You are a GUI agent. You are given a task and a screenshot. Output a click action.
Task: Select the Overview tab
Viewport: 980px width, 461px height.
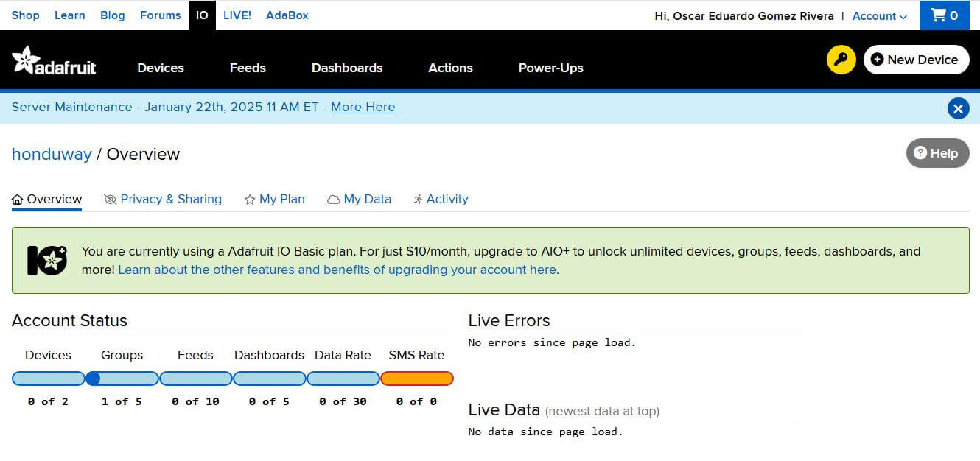(x=46, y=199)
